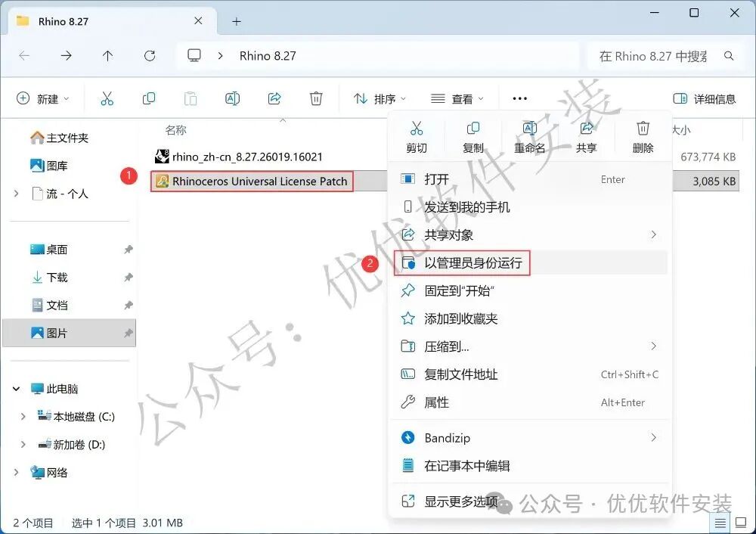This screenshot has height=534, width=756.
Task: Open the Bandizip submenu
Action: (530, 438)
